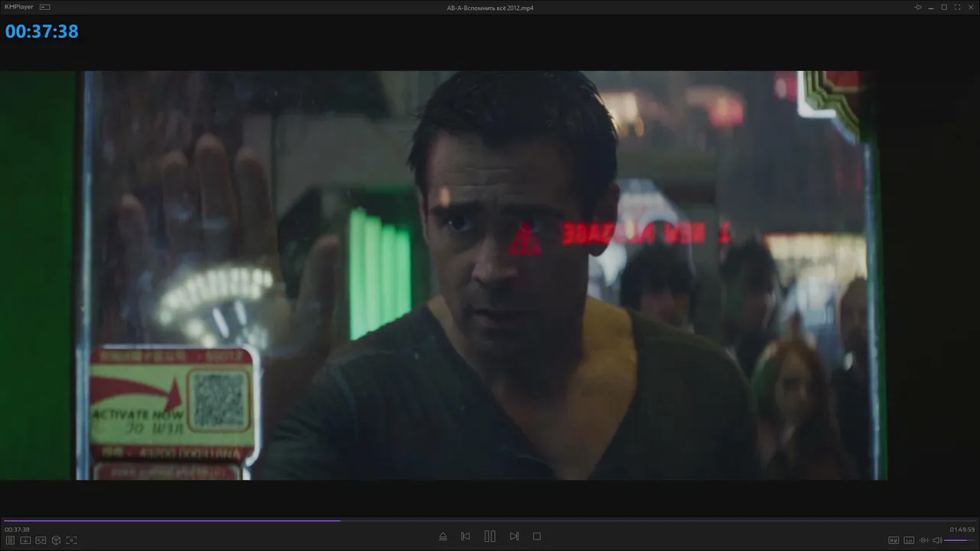Open the KMPlayer logo menu
This screenshot has width=980, height=551.
tap(19, 7)
